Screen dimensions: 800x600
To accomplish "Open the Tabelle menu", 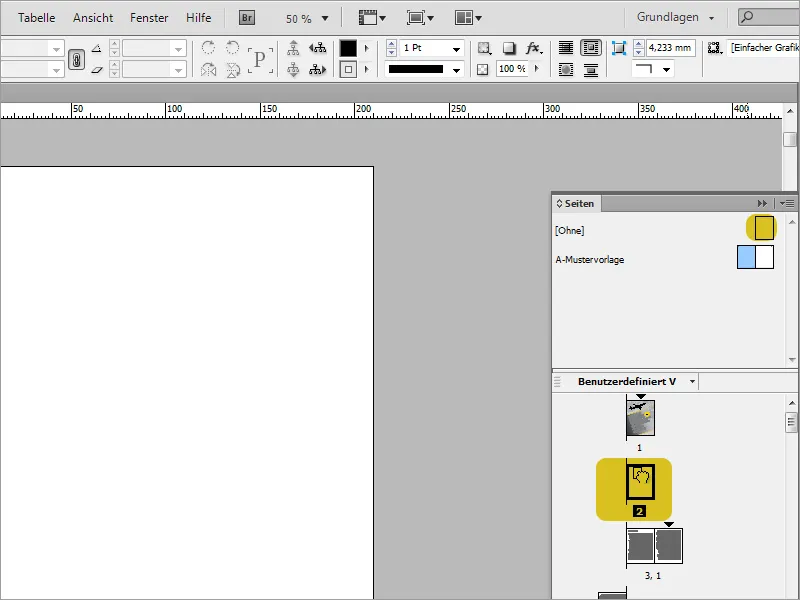I will click(x=37, y=18).
